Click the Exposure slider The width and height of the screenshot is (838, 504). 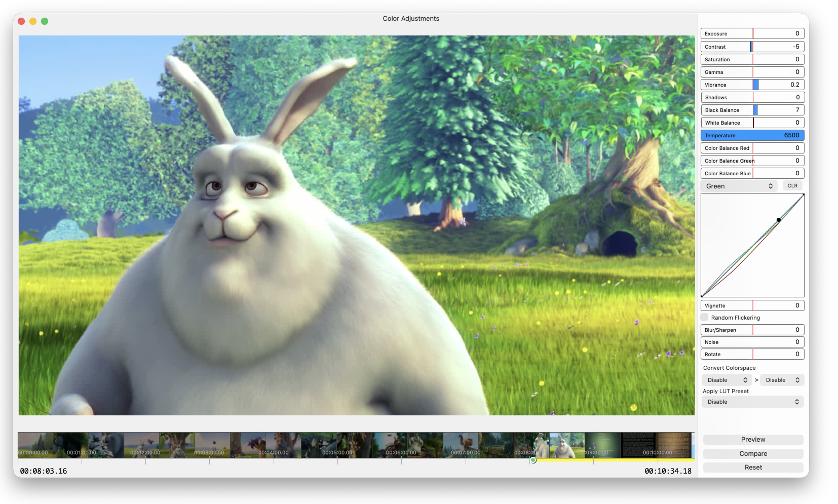tap(752, 33)
